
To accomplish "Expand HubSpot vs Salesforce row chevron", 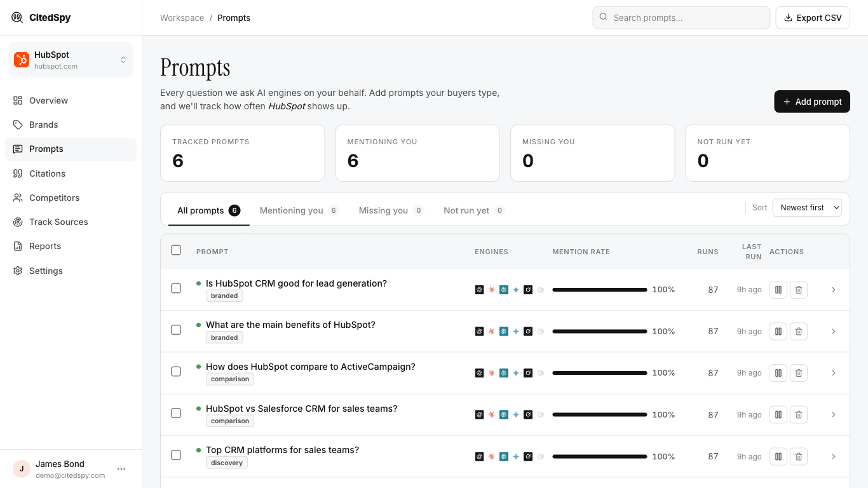I will point(834,415).
